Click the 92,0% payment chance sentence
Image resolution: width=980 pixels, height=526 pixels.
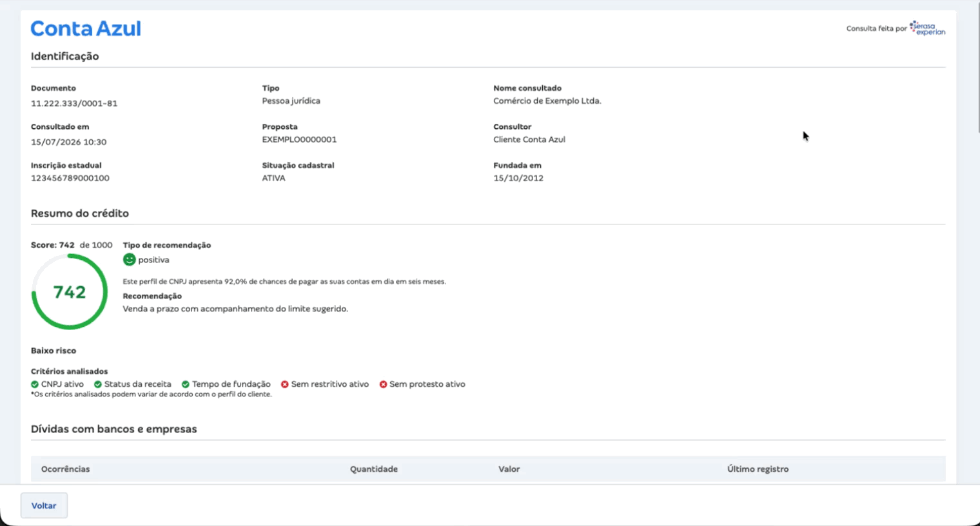click(284, 282)
